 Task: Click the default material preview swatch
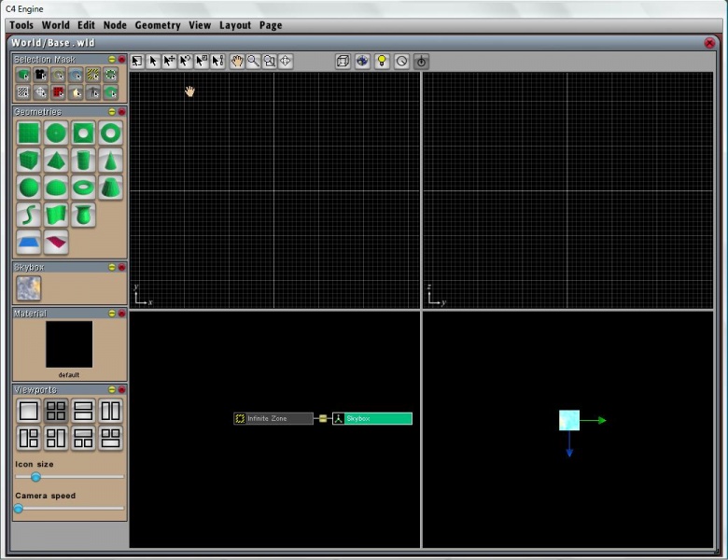tap(69, 344)
